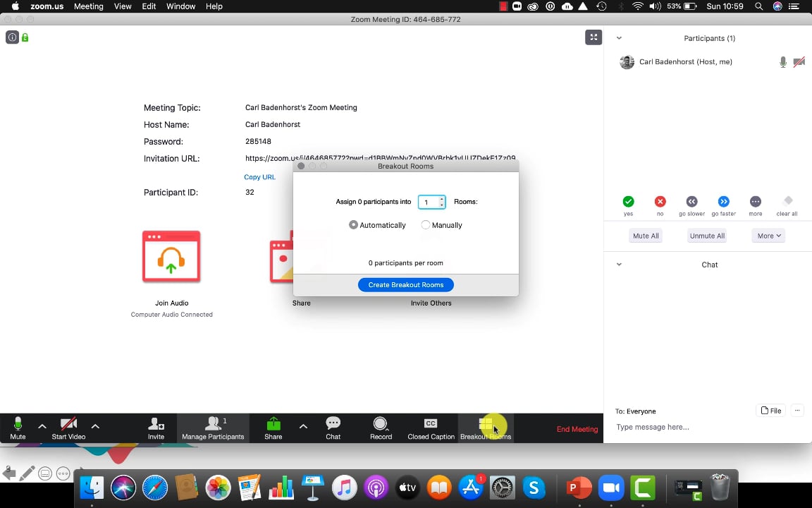
Task: Click the green yes reaction icon
Action: (628, 202)
